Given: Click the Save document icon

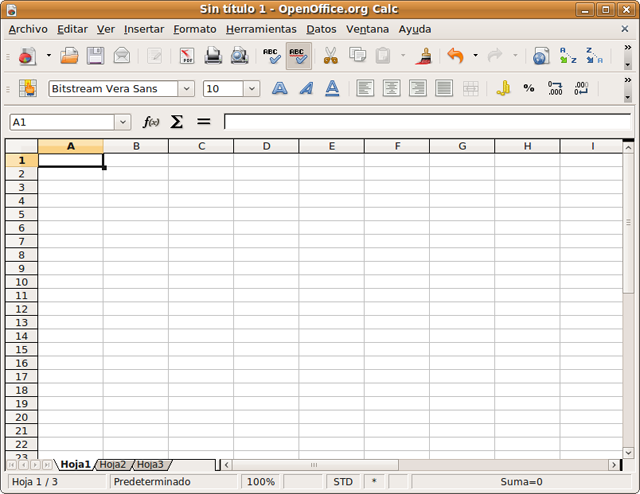Looking at the screenshot, I should click(95, 56).
